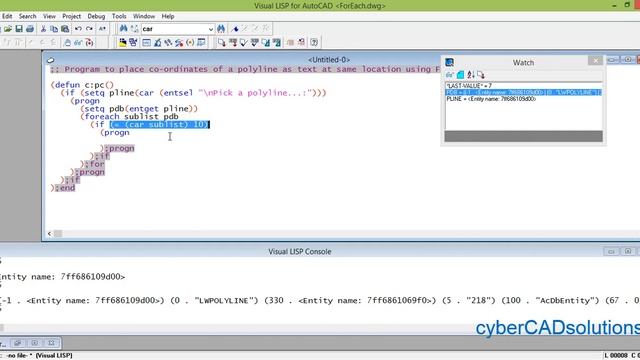Screen dimensions: 640x360
Task: Print the current file with the printer icon
Action: tap(30, 29)
